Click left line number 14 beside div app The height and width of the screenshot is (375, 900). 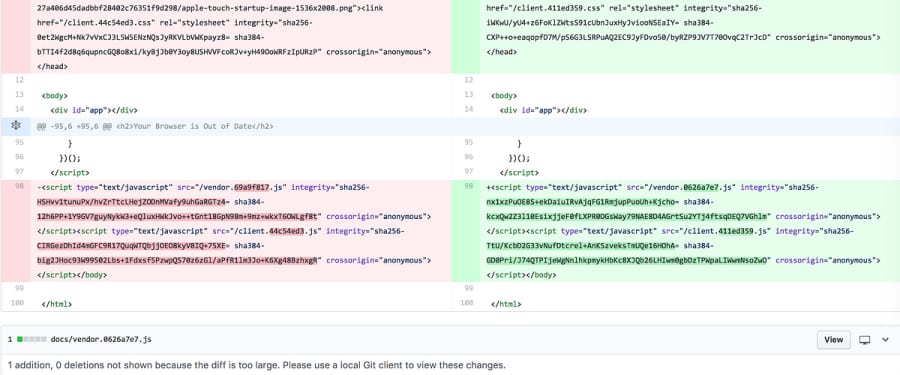(x=20, y=109)
